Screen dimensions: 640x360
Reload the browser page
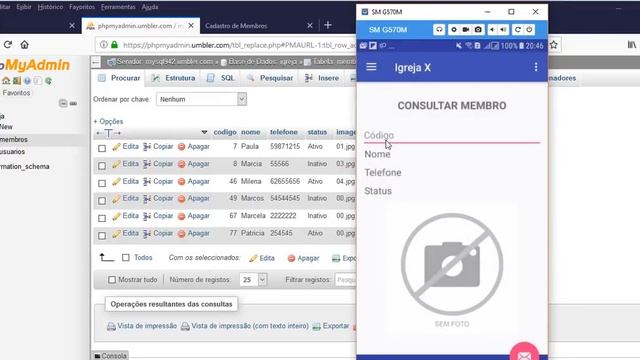(8, 44)
